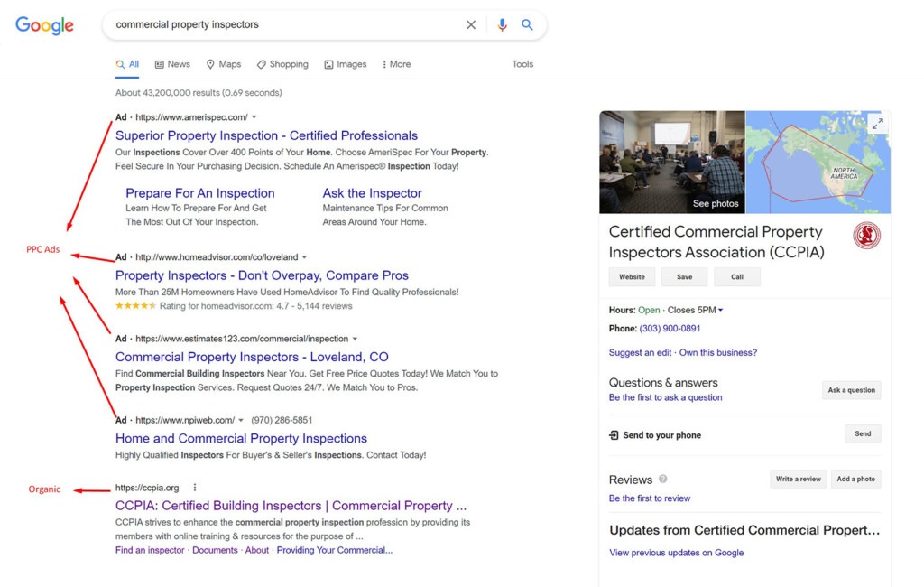Open the Shopping tab

click(282, 64)
